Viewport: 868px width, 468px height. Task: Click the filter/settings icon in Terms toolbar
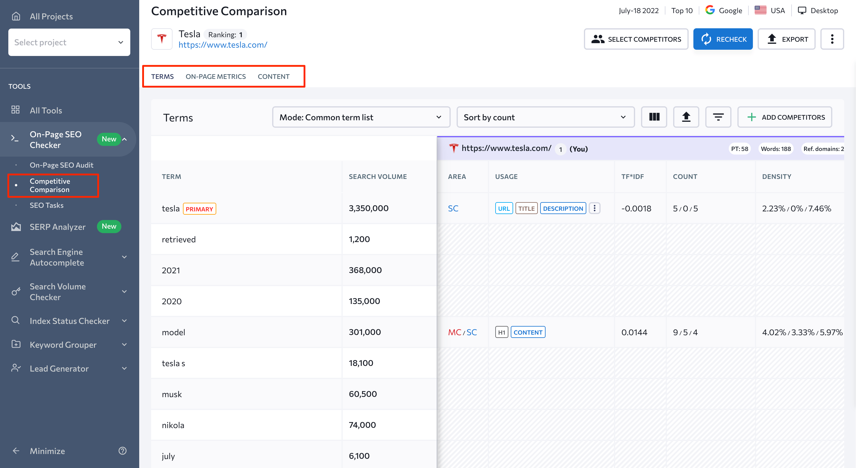(x=718, y=117)
